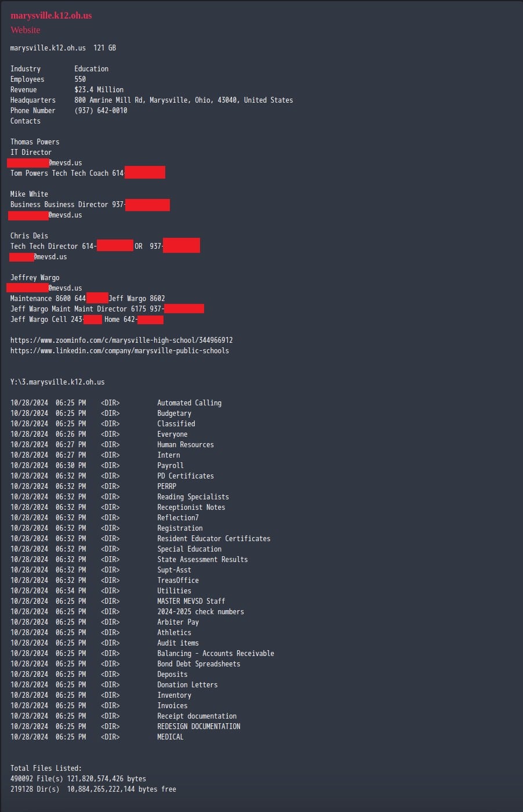The image size is (523, 812).
Task: Select the Human Resources directory entry
Action: pos(186,445)
